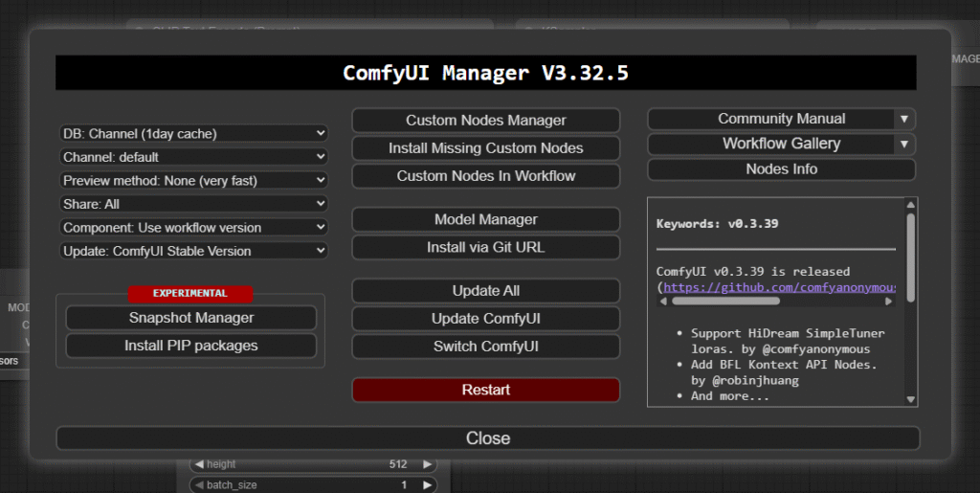Click horizontal scrollbar right arrow in news
The image size is (980, 493).
coord(889,302)
